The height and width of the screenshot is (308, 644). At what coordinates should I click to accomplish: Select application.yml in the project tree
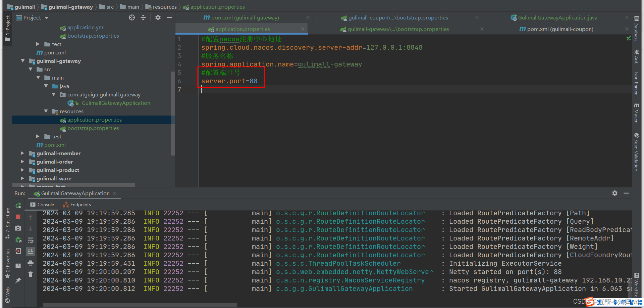point(86,27)
